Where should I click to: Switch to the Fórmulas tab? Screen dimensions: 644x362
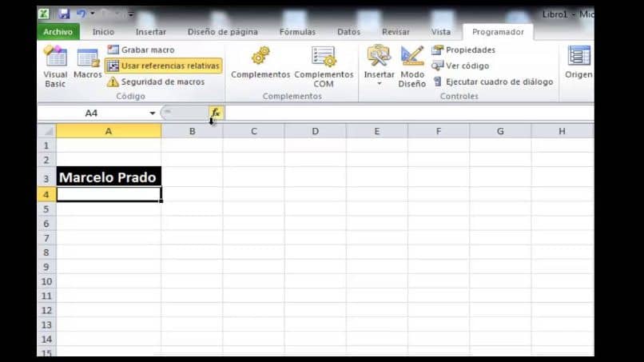[297, 32]
